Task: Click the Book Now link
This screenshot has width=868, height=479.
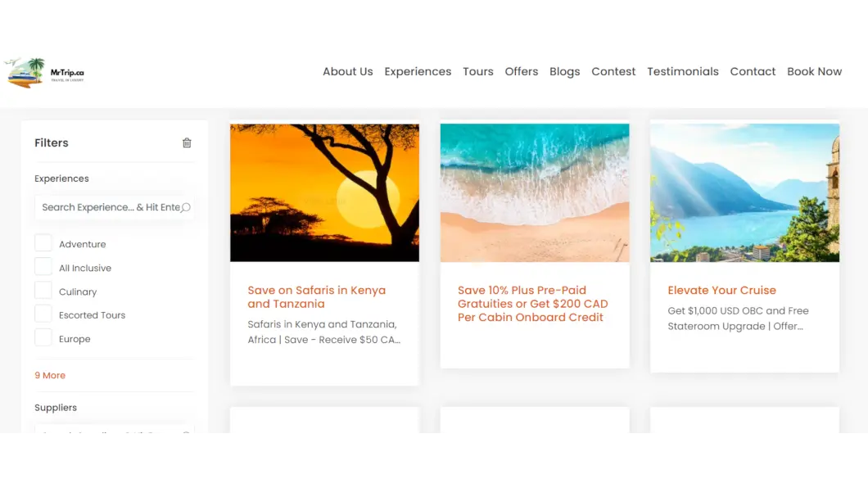Action: pyautogui.click(x=814, y=71)
